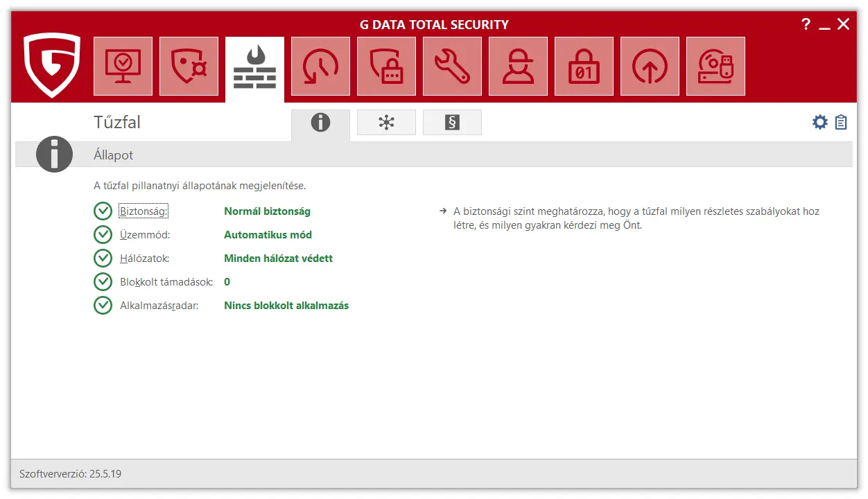Open the firewall log clipboard icon
This screenshot has height=499, width=868.
(x=841, y=123)
